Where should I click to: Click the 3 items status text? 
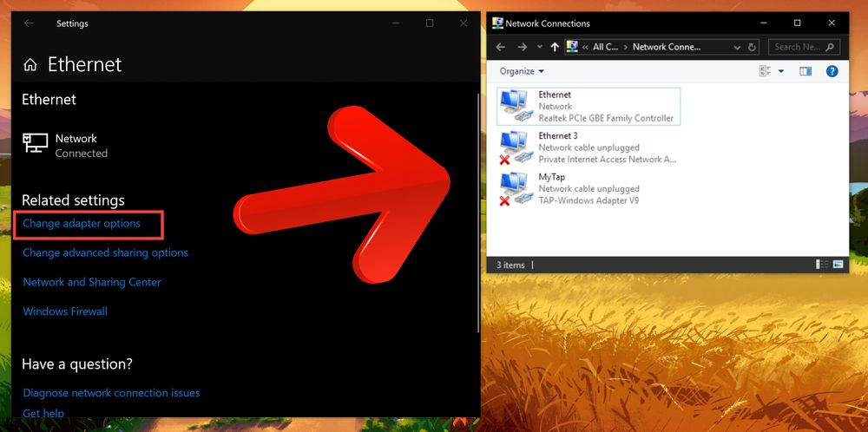[510, 265]
